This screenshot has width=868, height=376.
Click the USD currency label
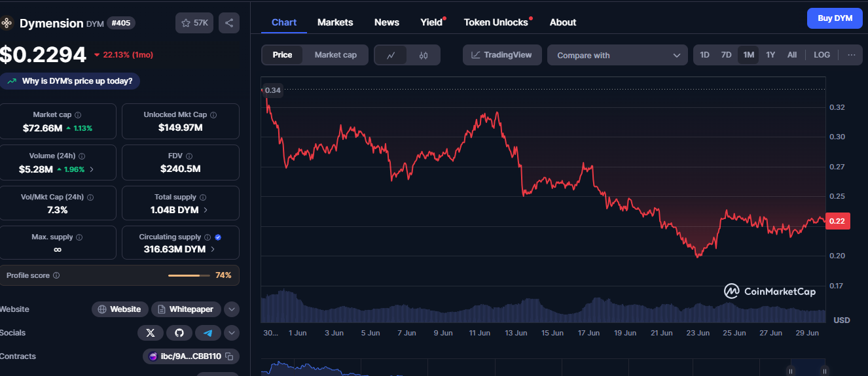pyautogui.click(x=842, y=320)
